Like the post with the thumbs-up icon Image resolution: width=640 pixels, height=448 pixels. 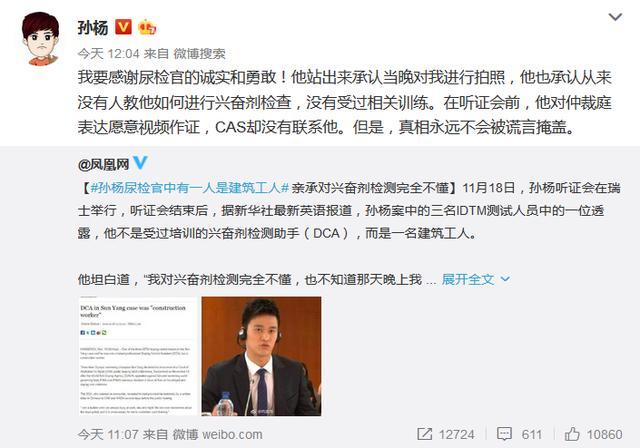572,434
